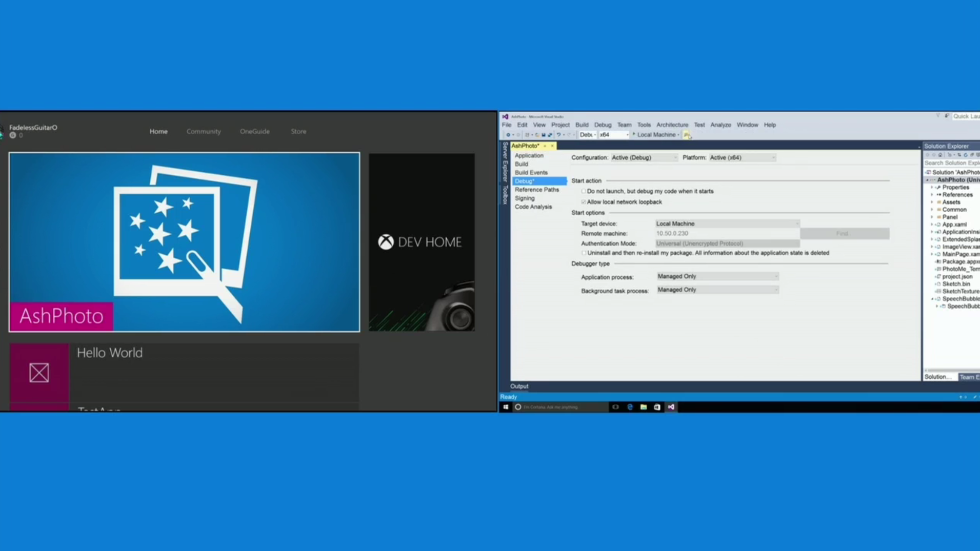Click the highlighted toolbar icon right of Local Machine
The image size is (980, 551).
pyautogui.click(x=687, y=135)
